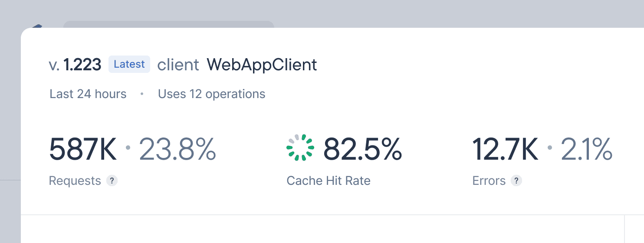The width and height of the screenshot is (644, 243).
Task: Click the gray "client" label text
Action: (x=178, y=65)
